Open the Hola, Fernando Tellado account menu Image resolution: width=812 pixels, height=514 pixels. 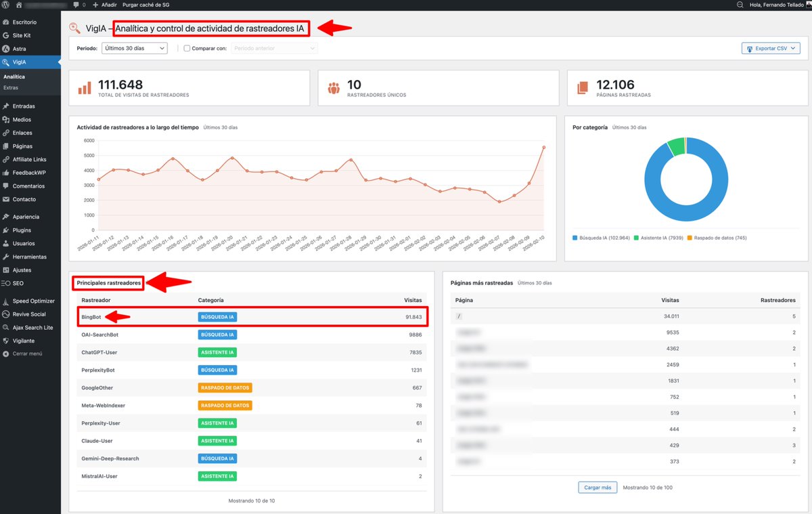(780, 5)
